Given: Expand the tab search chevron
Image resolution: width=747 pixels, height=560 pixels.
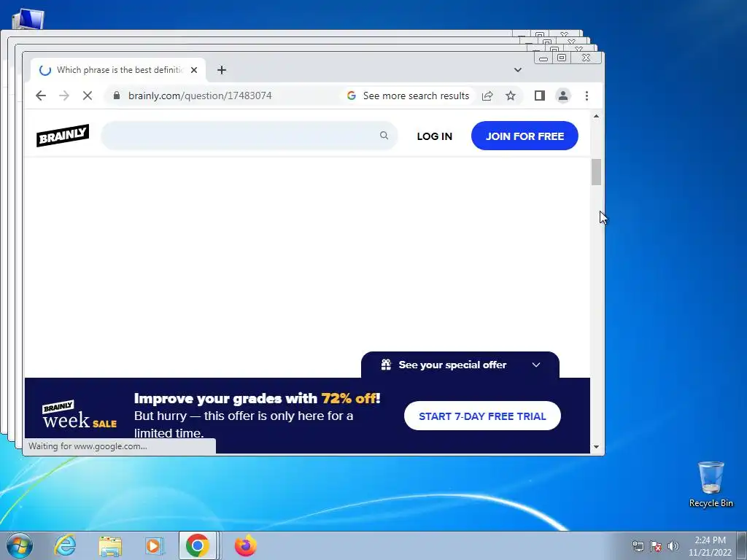Looking at the screenshot, I should point(518,70).
